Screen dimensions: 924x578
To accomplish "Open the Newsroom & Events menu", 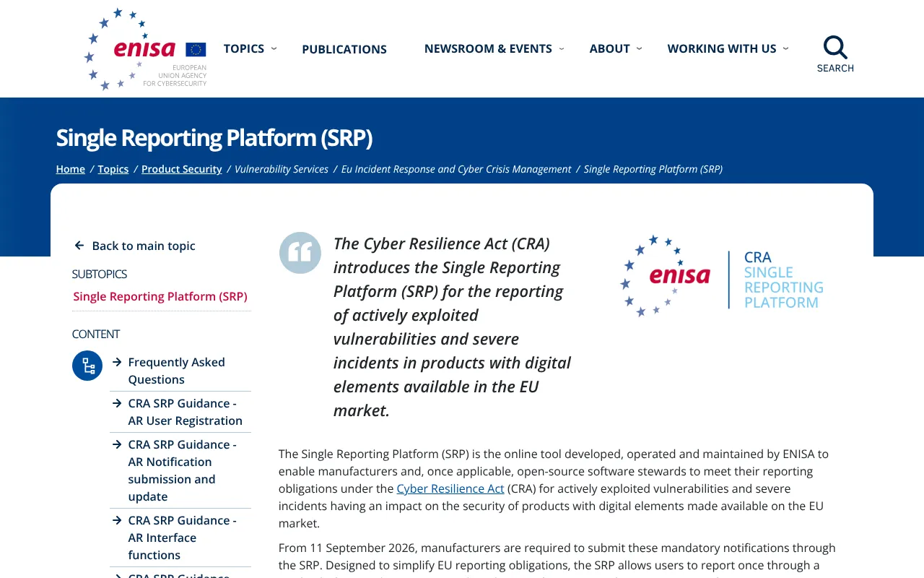I will pyautogui.click(x=488, y=48).
